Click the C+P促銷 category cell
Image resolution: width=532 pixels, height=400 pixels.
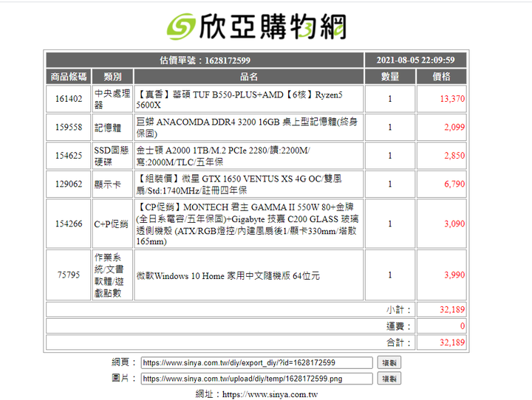coord(112,224)
